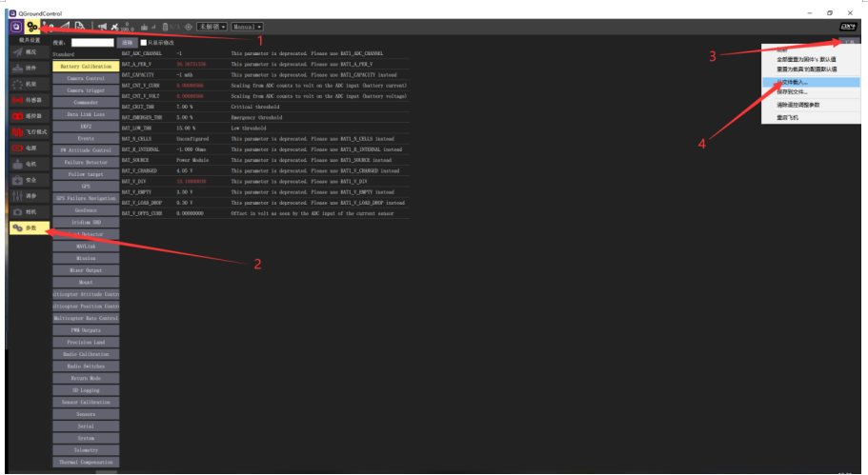Screen dimensions: 868x475
Task: Toggle the 只显示修改 show-modified-only checkbox
Action: [143, 43]
